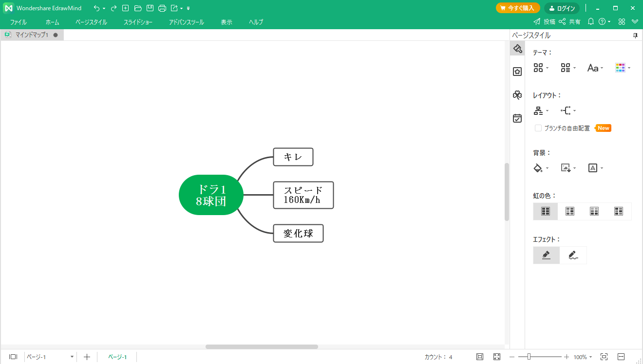
Task: Click the help question mark icon
Action: coord(602,21)
